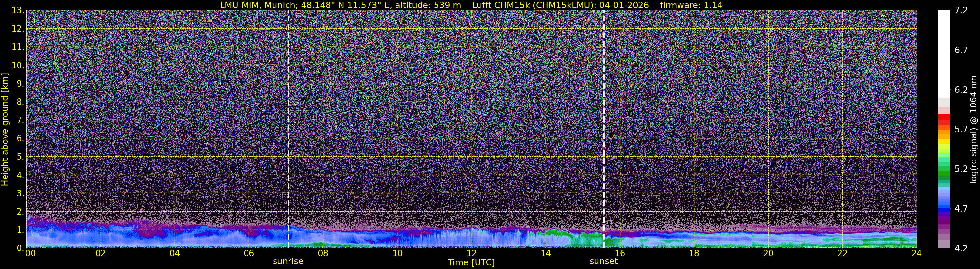Click the 'sunrise' label below the axis
Viewport: 980px width, 269px height.
[288, 262]
